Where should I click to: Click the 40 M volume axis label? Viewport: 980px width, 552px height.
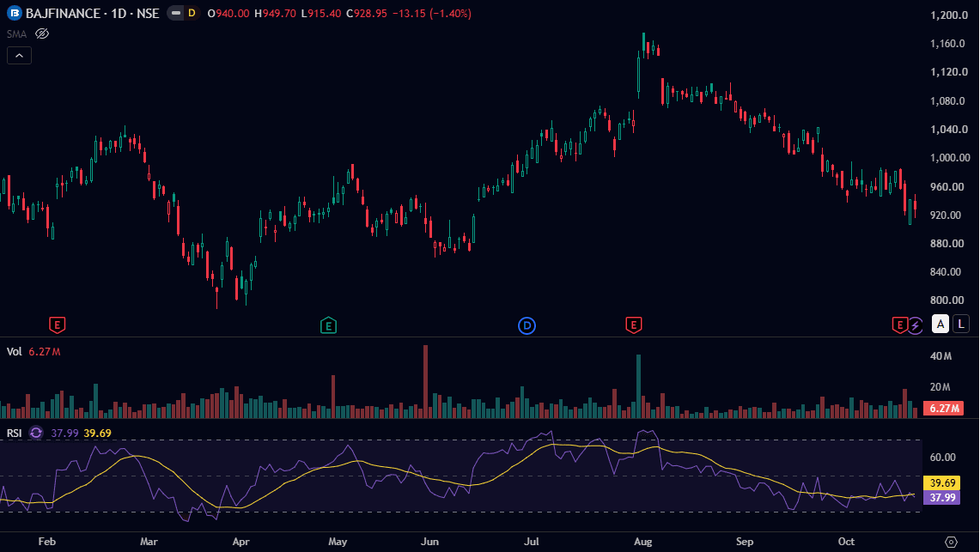[940, 356]
